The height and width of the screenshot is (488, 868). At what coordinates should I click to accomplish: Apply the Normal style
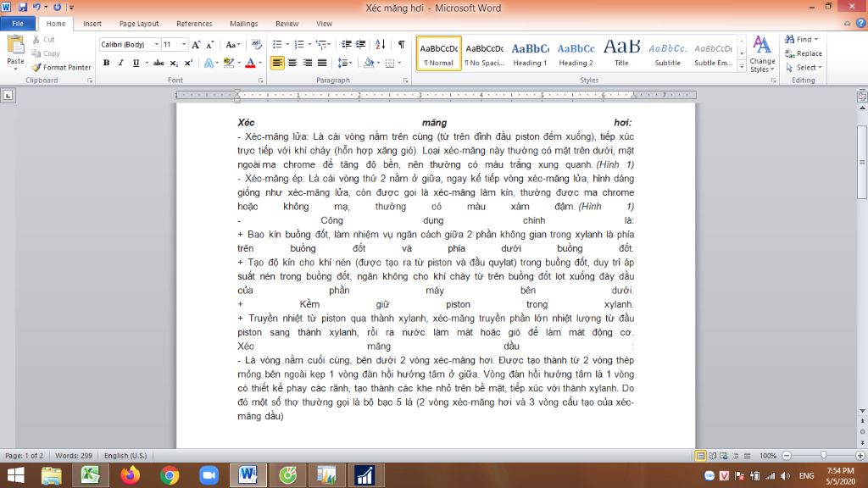pyautogui.click(x=439, y=53)
